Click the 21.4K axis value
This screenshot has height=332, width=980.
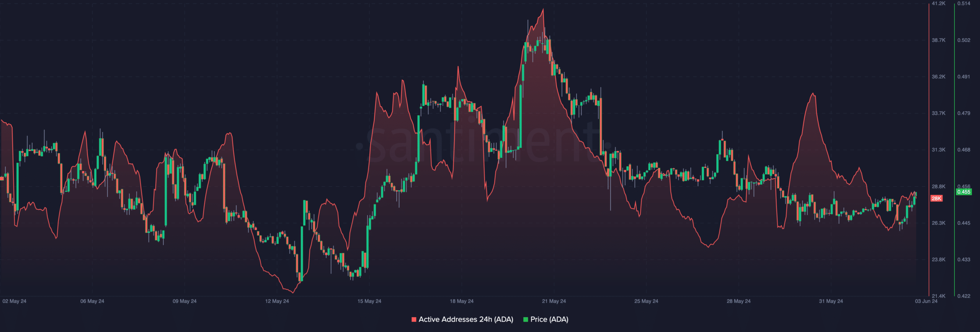[x=939, y=296]
